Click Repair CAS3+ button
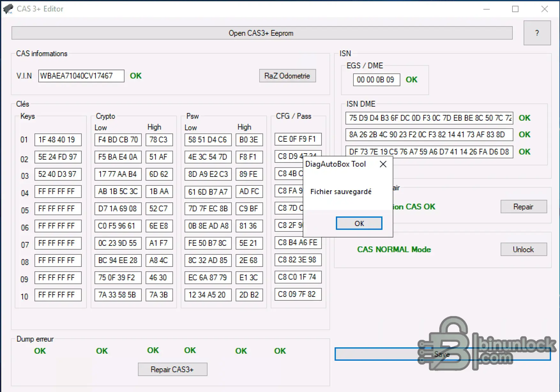The height and width of the screenshot is (392, 560). point(172,369)
